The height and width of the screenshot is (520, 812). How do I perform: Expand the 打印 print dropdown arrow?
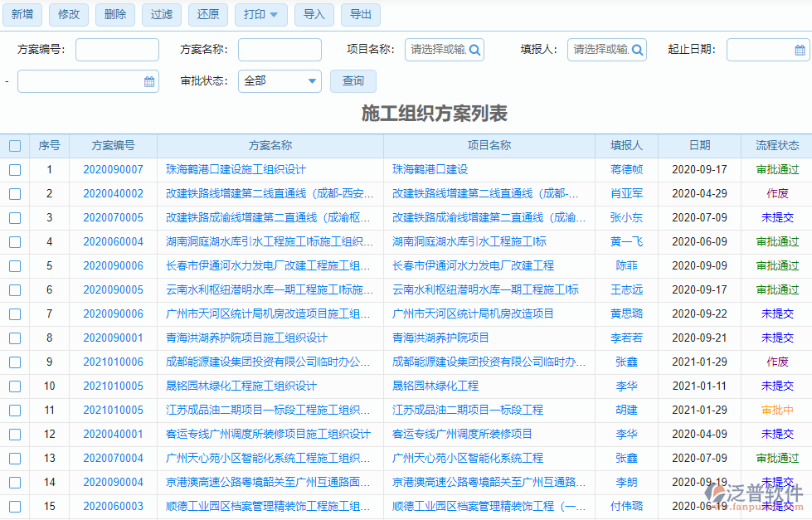point(275,15)
